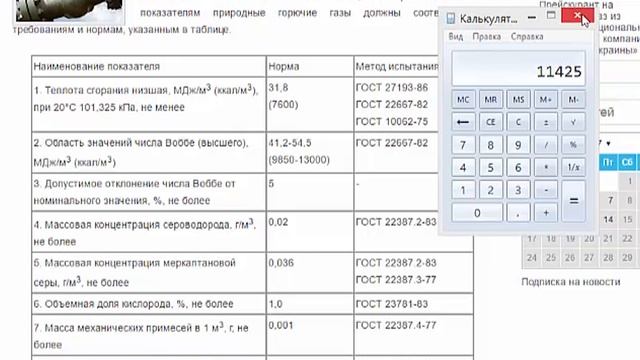This screenshot has width=640, height=360.
Task: Open the Правка menu in Calculator
Action: tap(487, 36)
